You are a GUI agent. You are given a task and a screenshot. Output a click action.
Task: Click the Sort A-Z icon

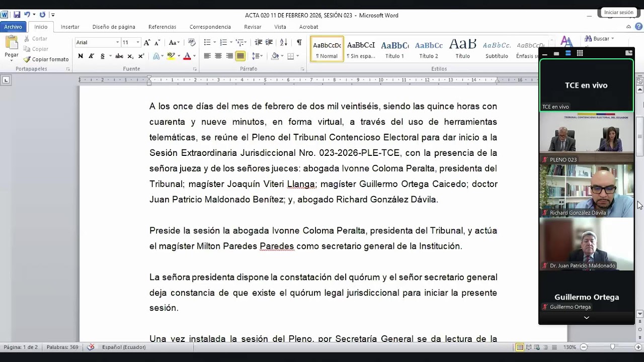coord(284,43)
